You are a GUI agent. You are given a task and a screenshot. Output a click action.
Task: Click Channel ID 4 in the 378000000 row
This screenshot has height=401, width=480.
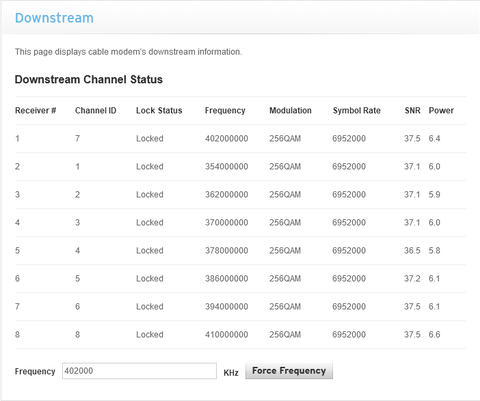[77, 250]
